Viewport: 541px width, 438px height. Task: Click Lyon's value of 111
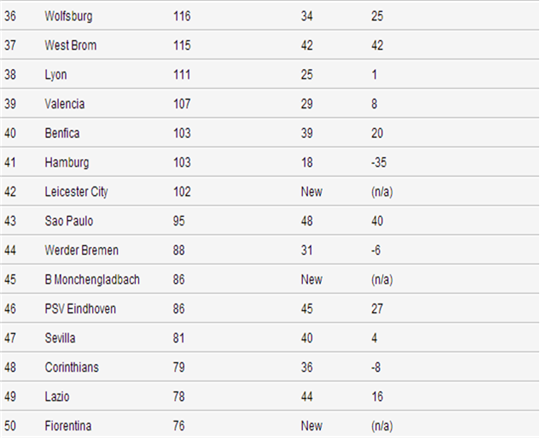pyautogui.click(x=182, y=75)
